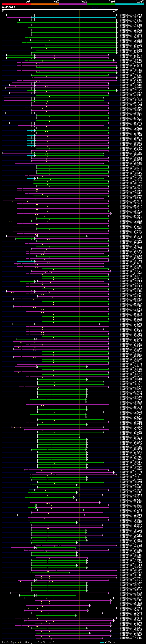This screenshot has height=644, width=146.
Task: Click the label UniRef100_Q43485
Action: (x=131, y=326)
